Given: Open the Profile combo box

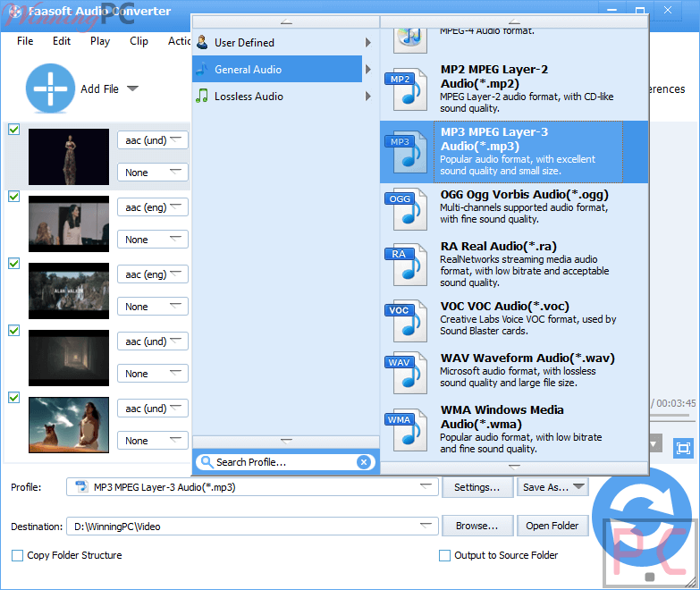Looking at the screenshot, I should [x=252, y=487].
